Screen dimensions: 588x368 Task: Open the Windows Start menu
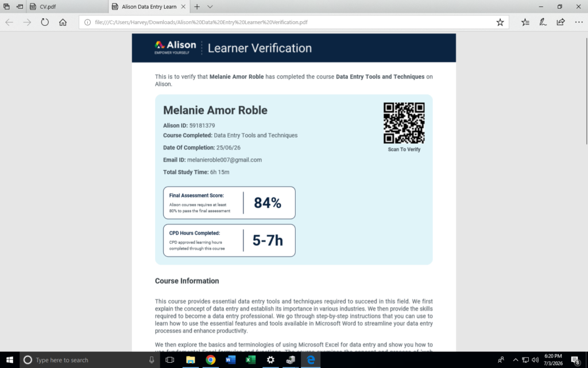pos(9,360)
